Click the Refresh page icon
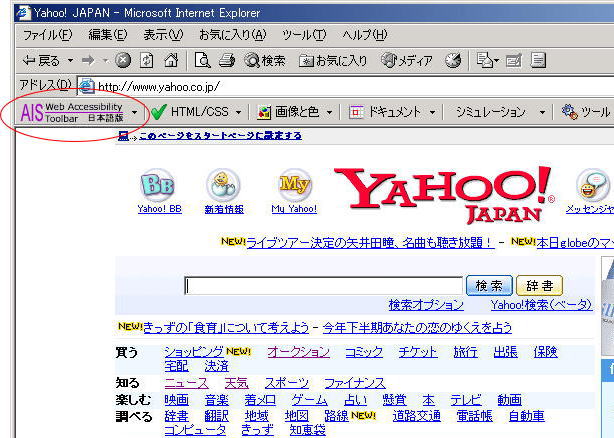614x438 pixels. (146, 60)
